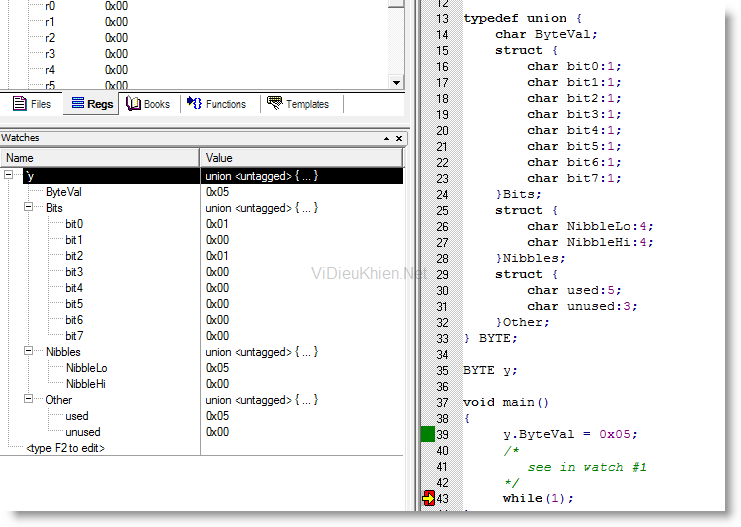Click the current statement arrow at line 43
Image resolution: width=741 pixels, height=527 pixels.
429,498
